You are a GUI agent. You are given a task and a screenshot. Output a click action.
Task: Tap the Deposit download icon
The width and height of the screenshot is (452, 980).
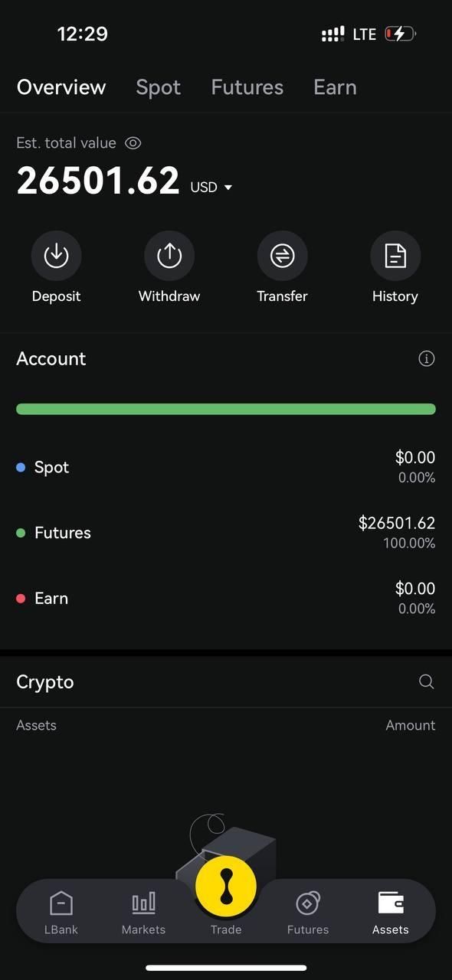pos(56,256)
